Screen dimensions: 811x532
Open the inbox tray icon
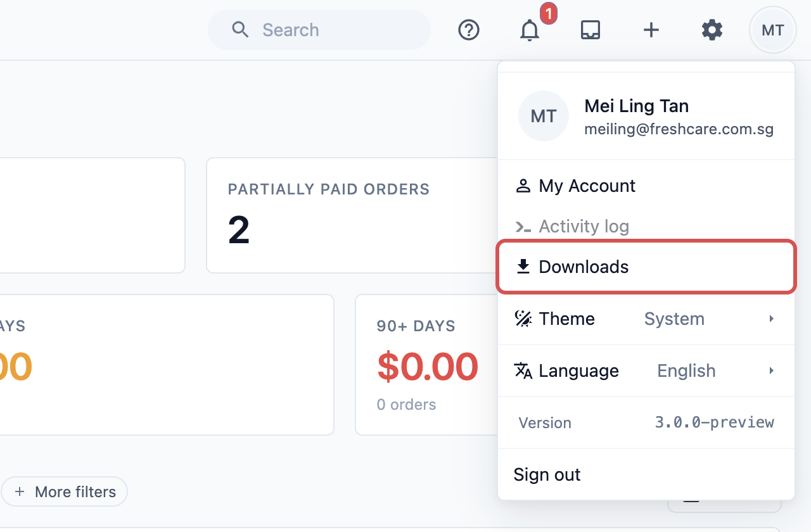click(591, 30)
